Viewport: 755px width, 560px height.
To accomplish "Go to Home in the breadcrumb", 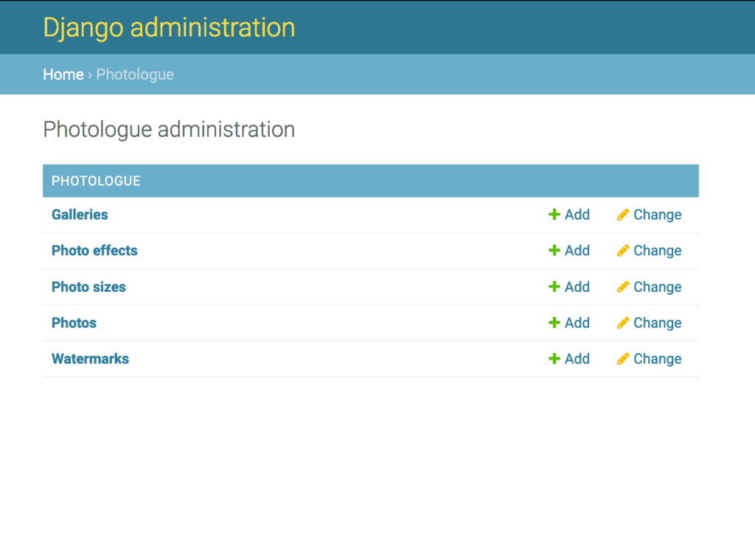I will point(63,74).
